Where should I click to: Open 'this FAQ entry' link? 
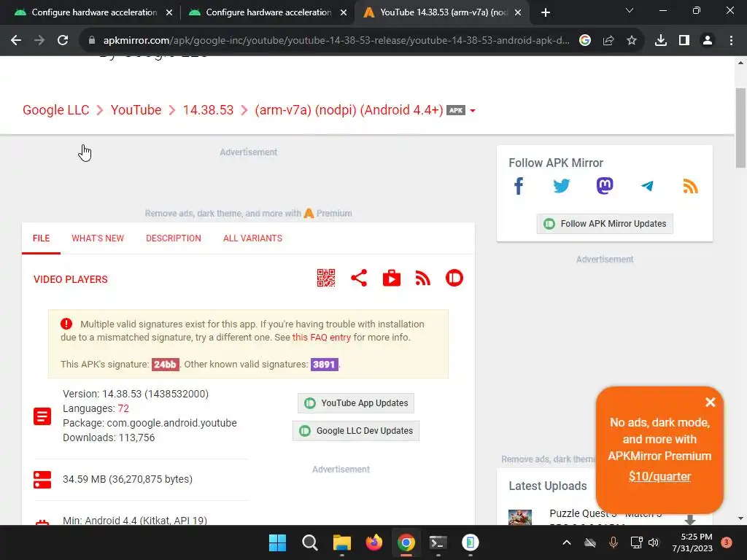tap(322, 337)
